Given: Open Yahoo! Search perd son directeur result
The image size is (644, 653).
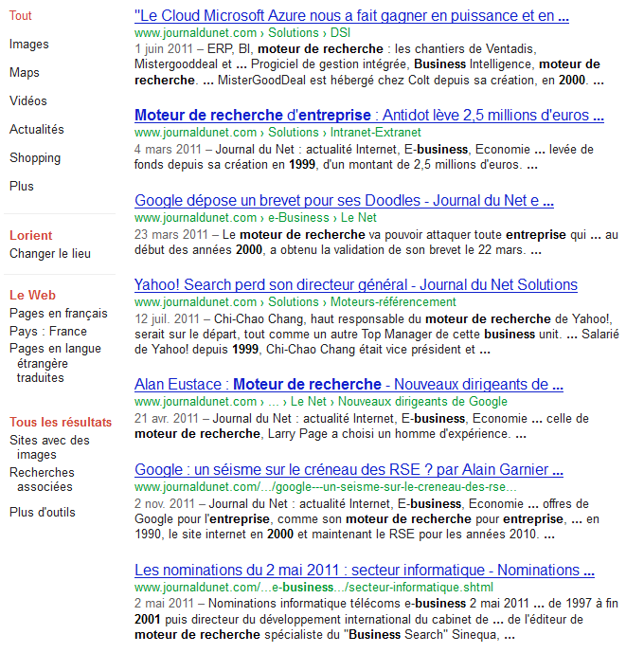Looking at the screenshot, I should pyautogui.click(x=356, y=285).
